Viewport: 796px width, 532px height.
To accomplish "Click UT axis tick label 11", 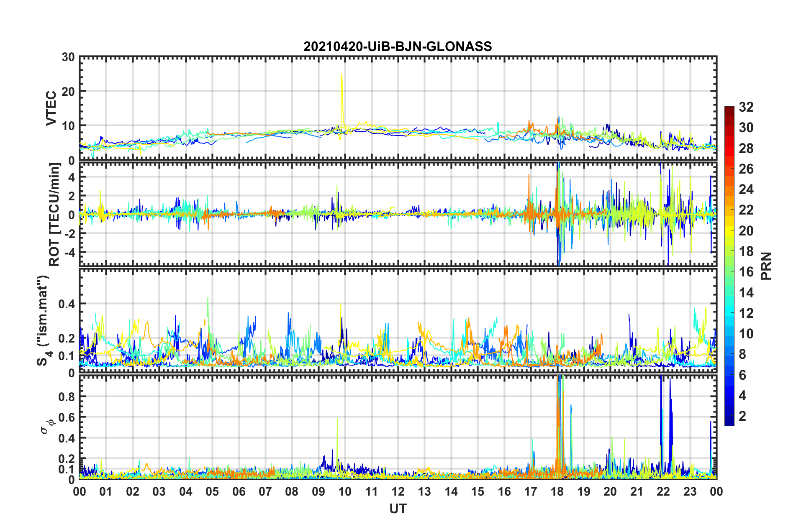I will 372,491.
